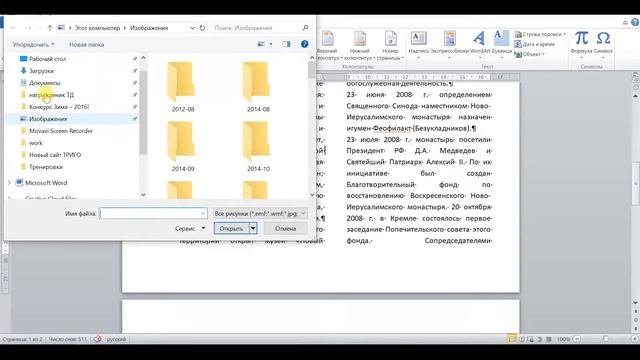This screenshot has width=640, height=360.
Task: Click the search magnifier icon
Action: pos(305,28)
